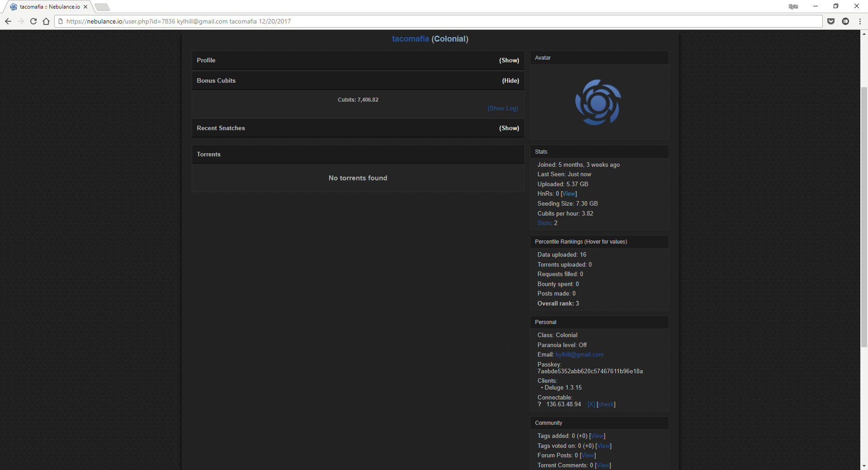Click the scrollbar up arrow
Image resolution: width=868 pixels, height=470 pixels.
coord(864,33)
